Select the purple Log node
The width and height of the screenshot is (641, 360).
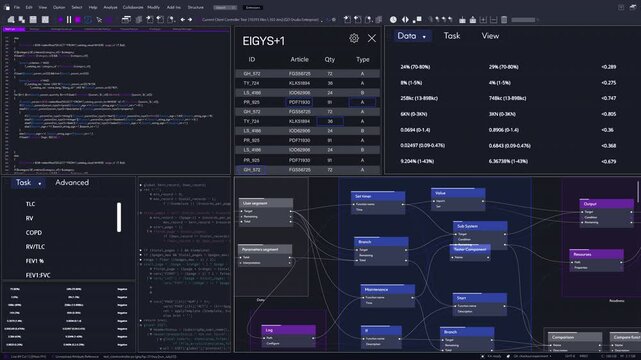[288, 336]
